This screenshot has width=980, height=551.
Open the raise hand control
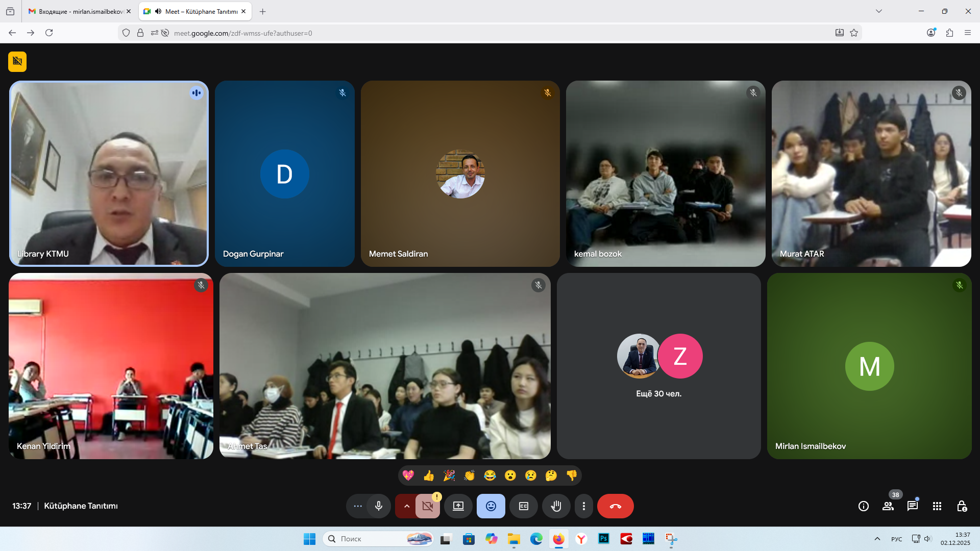click(x=556, y=506)
